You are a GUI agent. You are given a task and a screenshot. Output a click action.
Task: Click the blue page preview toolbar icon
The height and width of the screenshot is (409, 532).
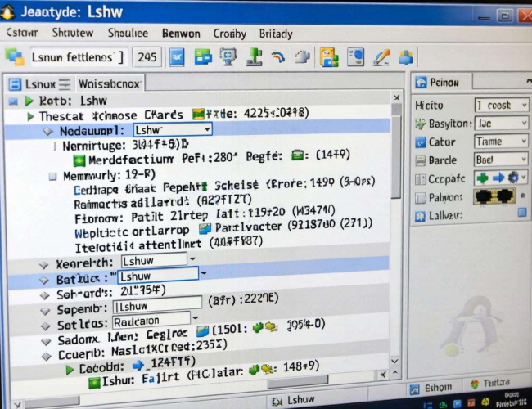[x=355, y=57]
